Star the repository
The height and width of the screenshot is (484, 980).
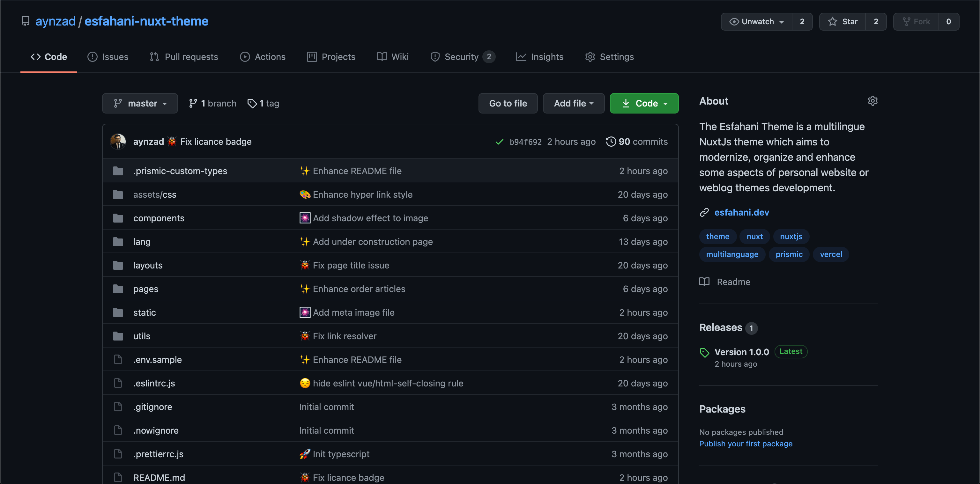(842, 22)
